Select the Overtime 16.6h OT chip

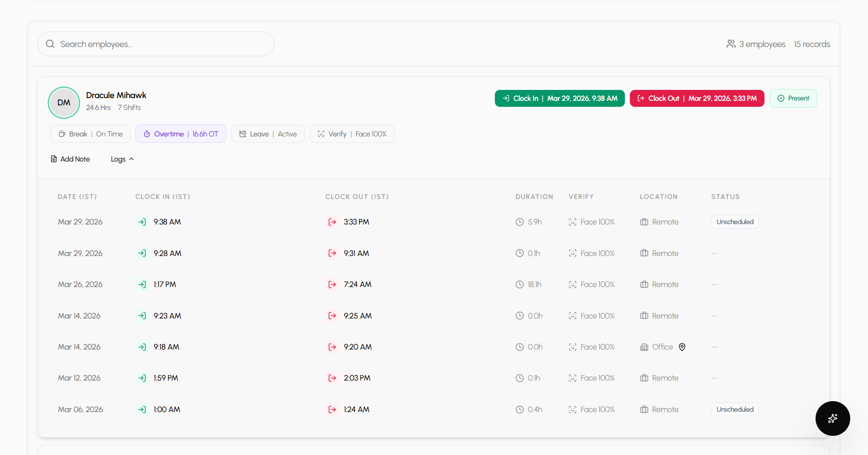click(x=181, y=134)
